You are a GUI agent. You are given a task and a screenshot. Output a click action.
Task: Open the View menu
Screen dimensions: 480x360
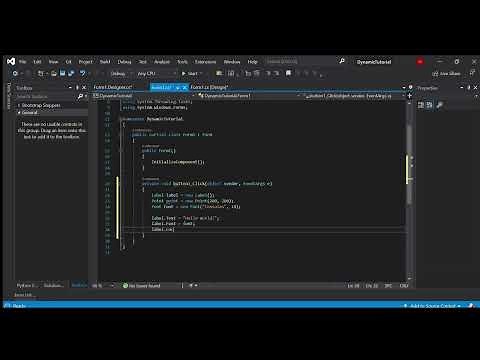(x=53, y=62)
